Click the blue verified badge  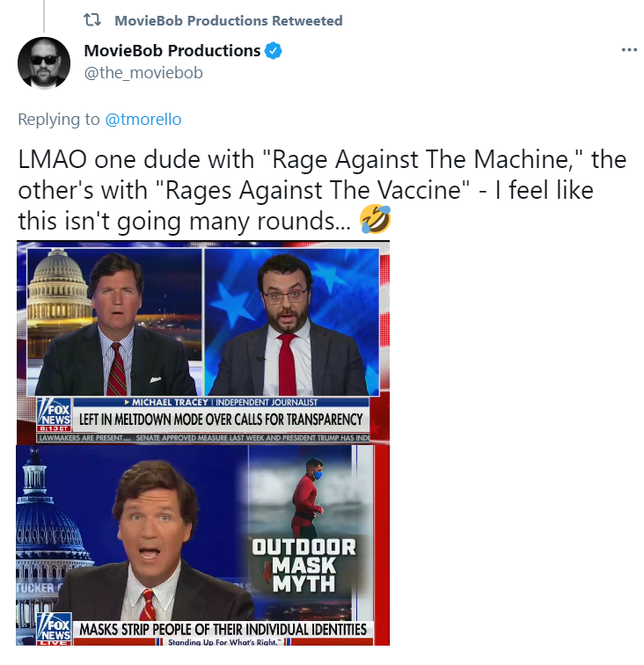274,50
